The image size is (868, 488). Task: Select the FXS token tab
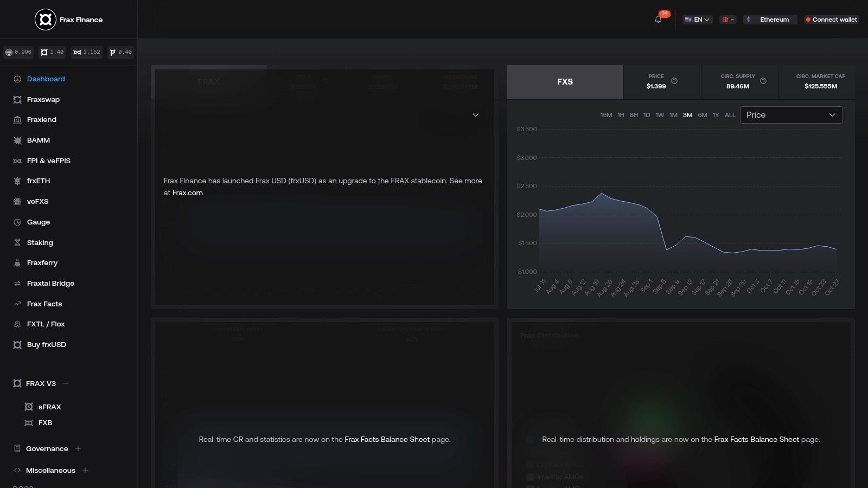pos(565,82)
